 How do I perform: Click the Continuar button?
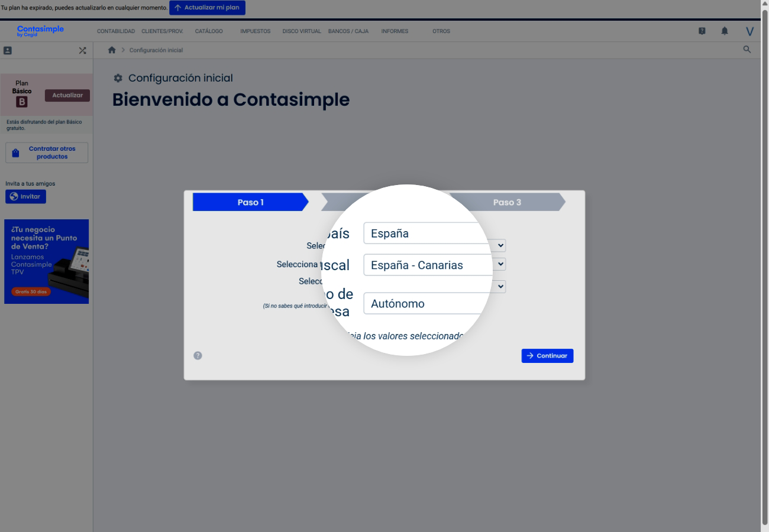(547, 356)
